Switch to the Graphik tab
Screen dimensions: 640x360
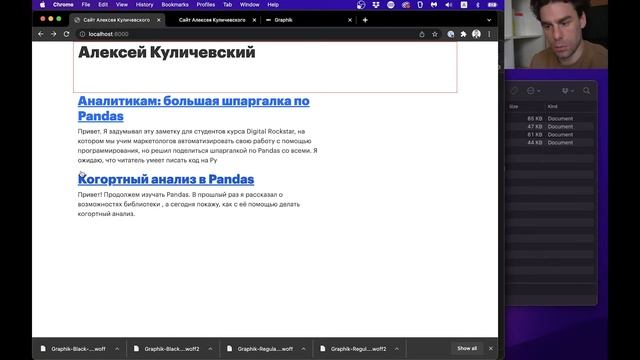click(308, 20)
